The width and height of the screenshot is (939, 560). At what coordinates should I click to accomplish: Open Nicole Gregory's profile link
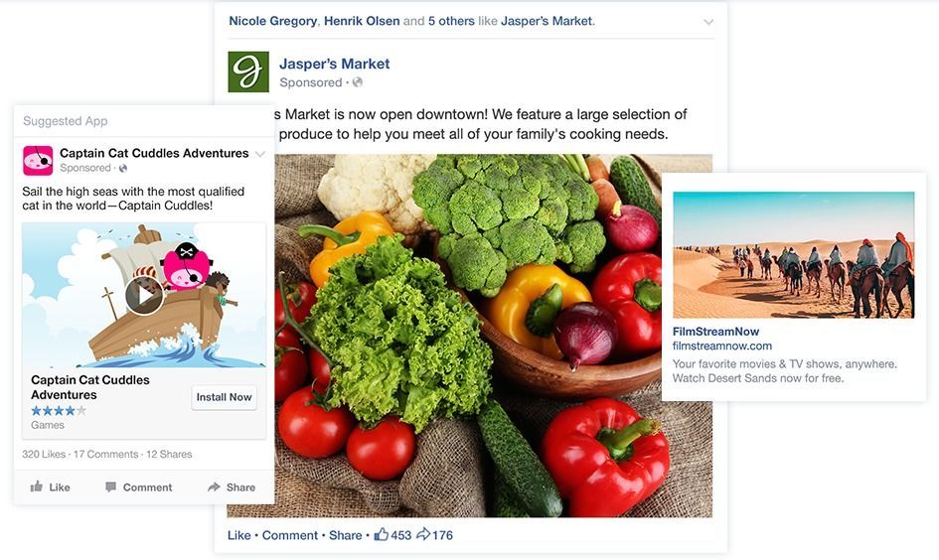click(272, 21)
